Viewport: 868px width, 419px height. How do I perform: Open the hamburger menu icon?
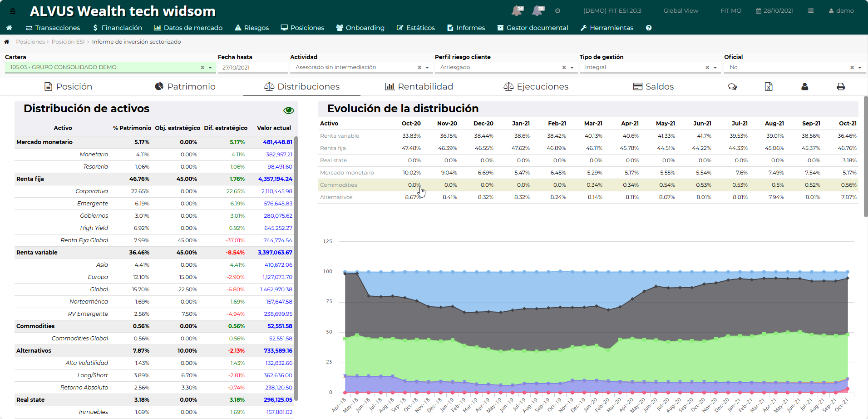pos(13,11)
